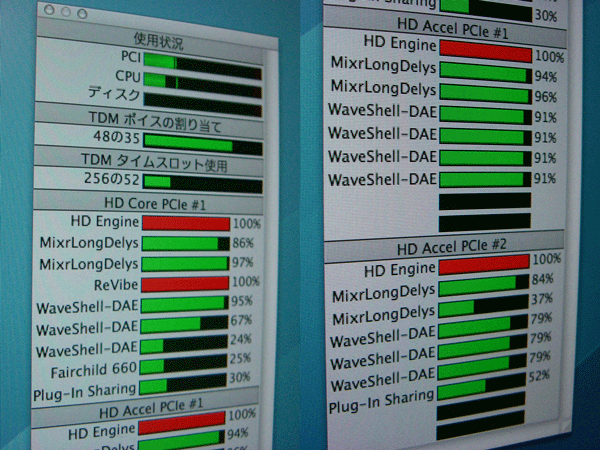Select the ReVibe plug-in label

(116, 285)
